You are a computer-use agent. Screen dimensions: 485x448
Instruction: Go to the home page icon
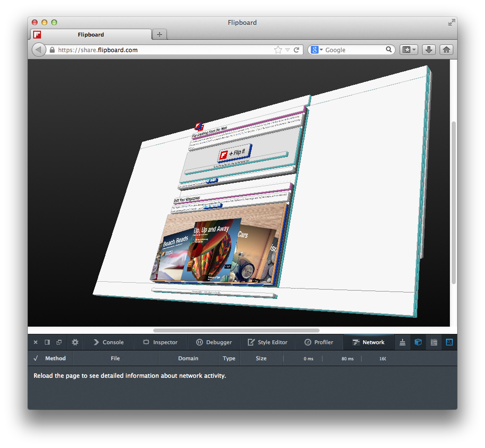pyautogui.click(x=446, y=50)
